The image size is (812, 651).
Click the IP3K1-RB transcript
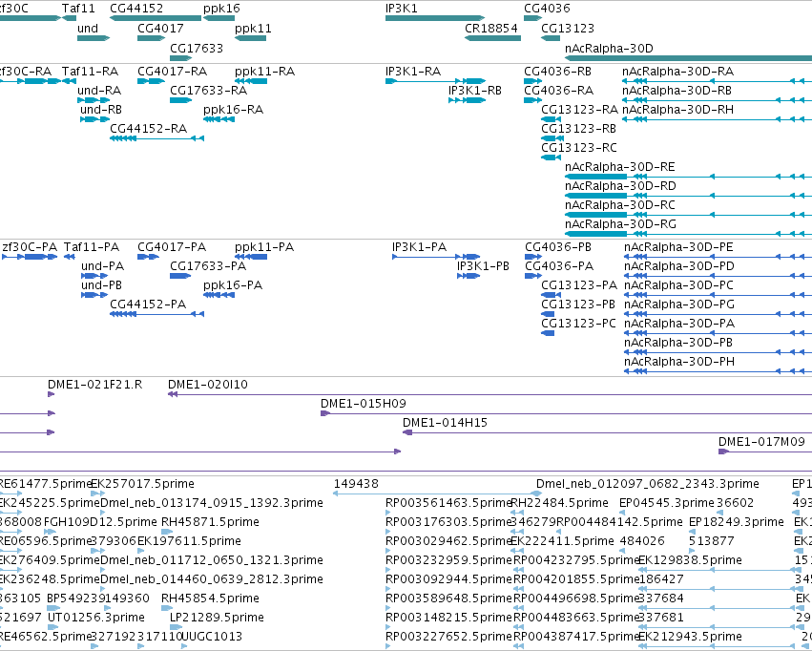pyautogui.click(x=467, y=100)
